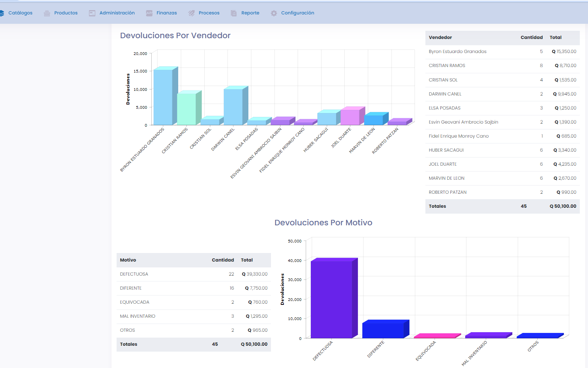Select the ROBERTO PATZAN table row
588x368 pixels.
click(502, 192)
